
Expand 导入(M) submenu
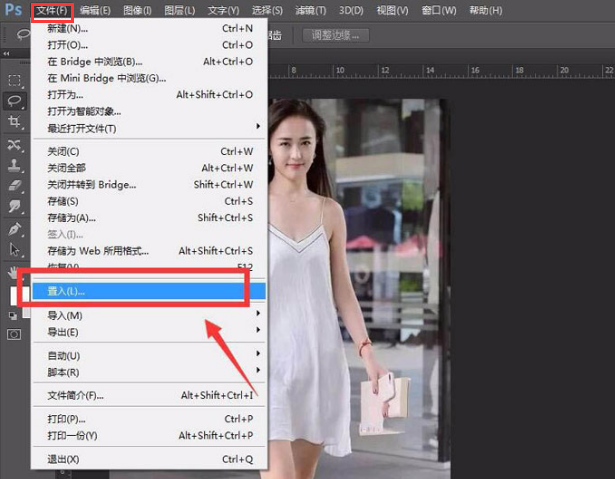149,315
